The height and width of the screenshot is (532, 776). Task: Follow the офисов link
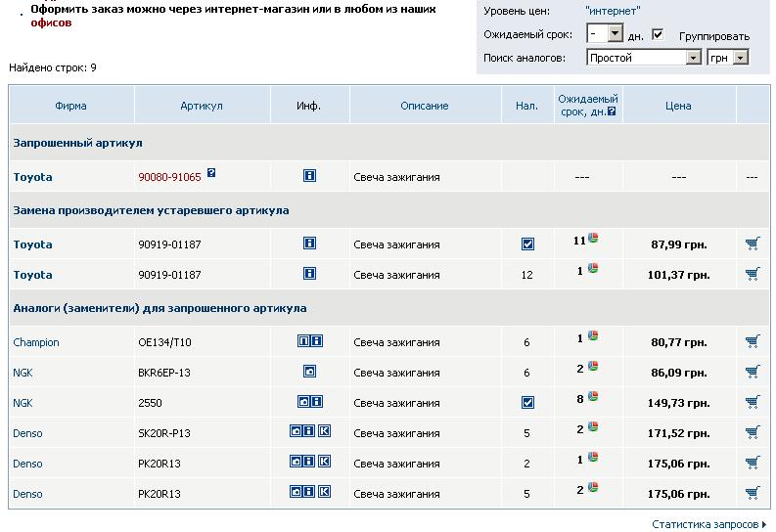51,22
